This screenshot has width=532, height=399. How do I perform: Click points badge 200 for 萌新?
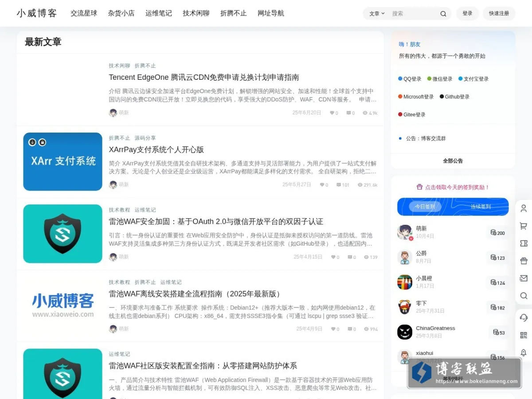point(497,233)
